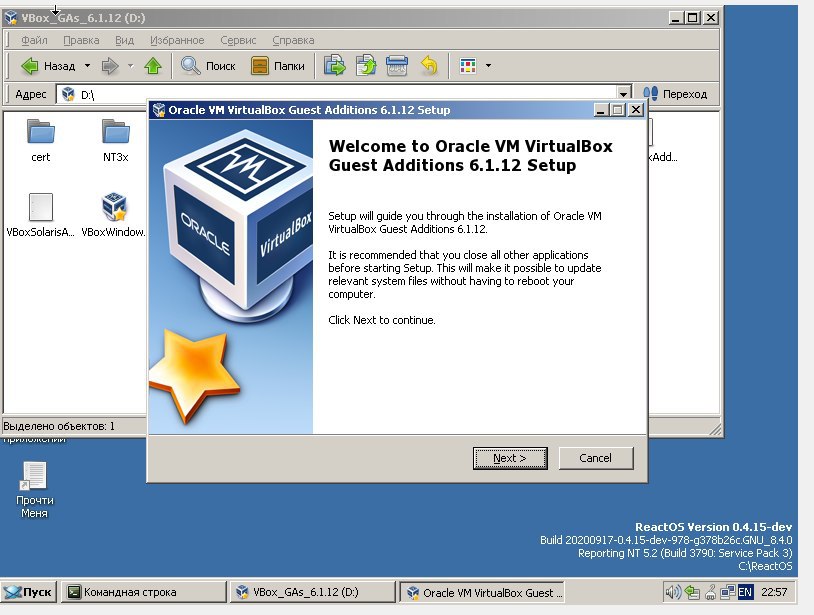Go up one folder level
This screenshot has width=814, height=615.
click(153, 66)
